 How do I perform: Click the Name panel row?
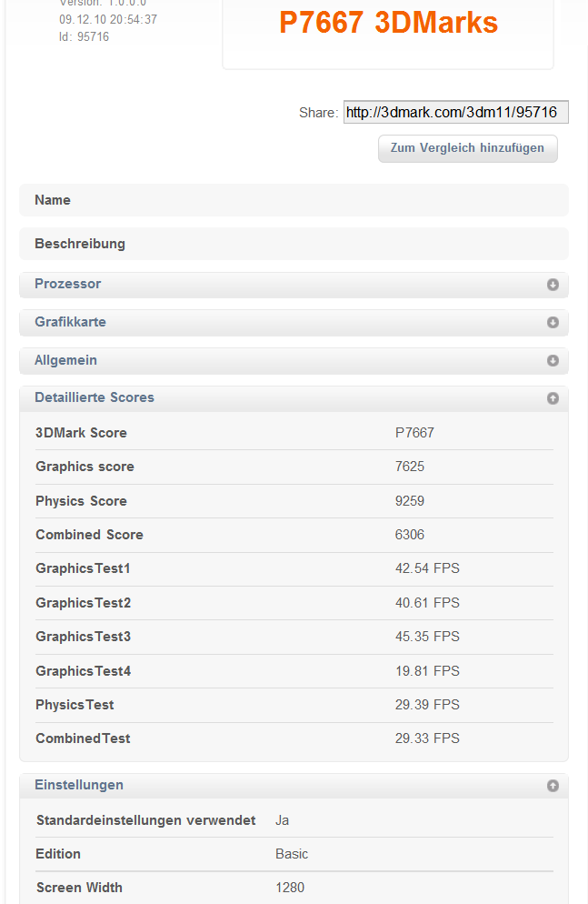tap(294, 200)
